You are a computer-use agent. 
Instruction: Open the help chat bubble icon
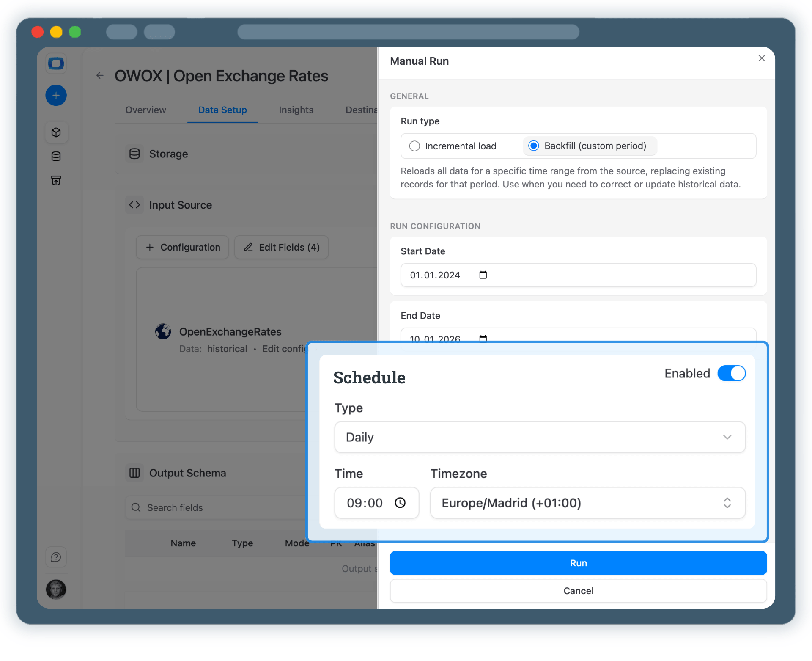[56, 557]
